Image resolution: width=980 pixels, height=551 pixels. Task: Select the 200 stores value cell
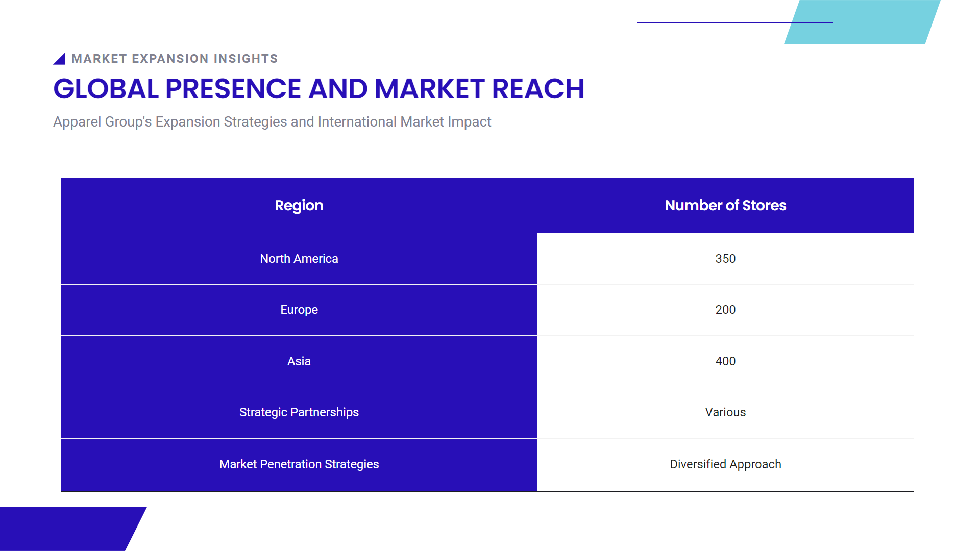click(725, 310)
